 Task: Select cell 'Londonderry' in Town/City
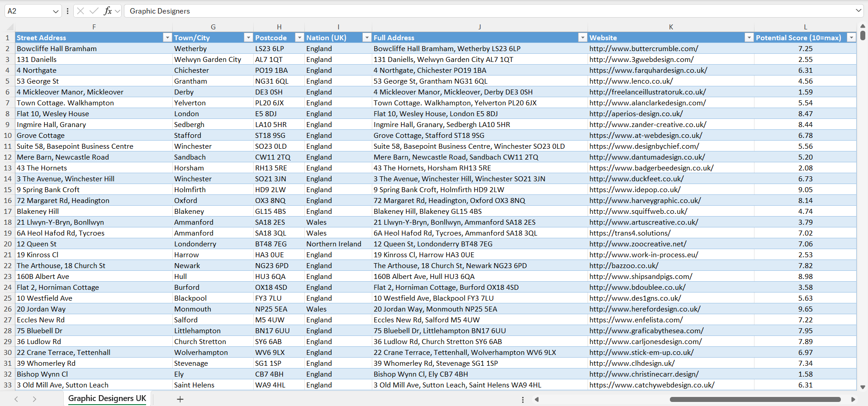point(213,244)
